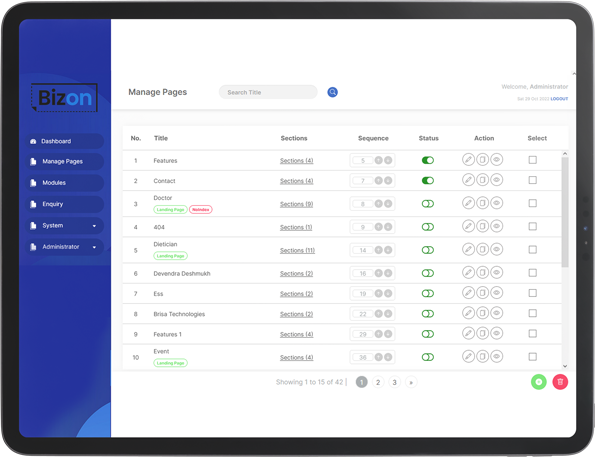Expand the Administrator sidebar menu
The width and height of the screenshot is (595, 457).
click(65, 247)
